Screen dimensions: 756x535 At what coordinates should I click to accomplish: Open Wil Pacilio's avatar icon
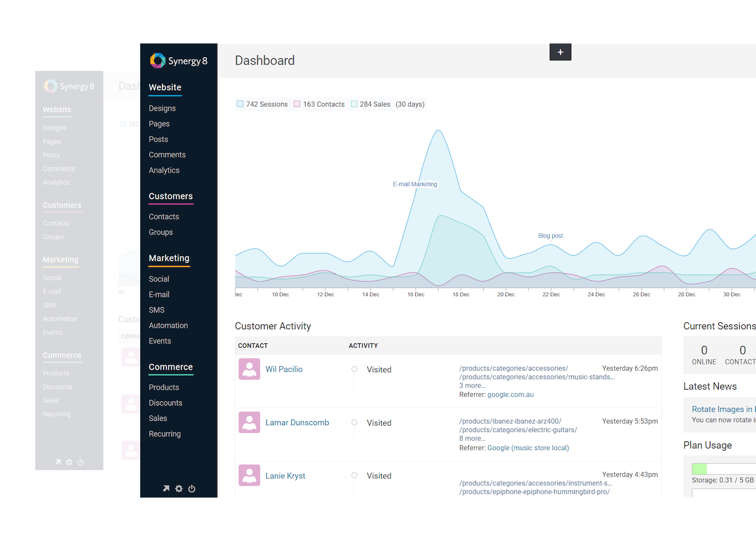point(249,369)
